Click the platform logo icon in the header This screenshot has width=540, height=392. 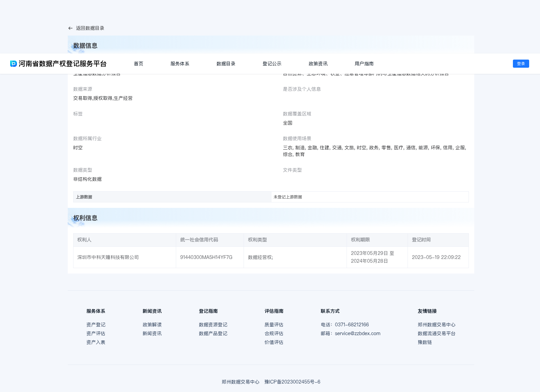14,64
